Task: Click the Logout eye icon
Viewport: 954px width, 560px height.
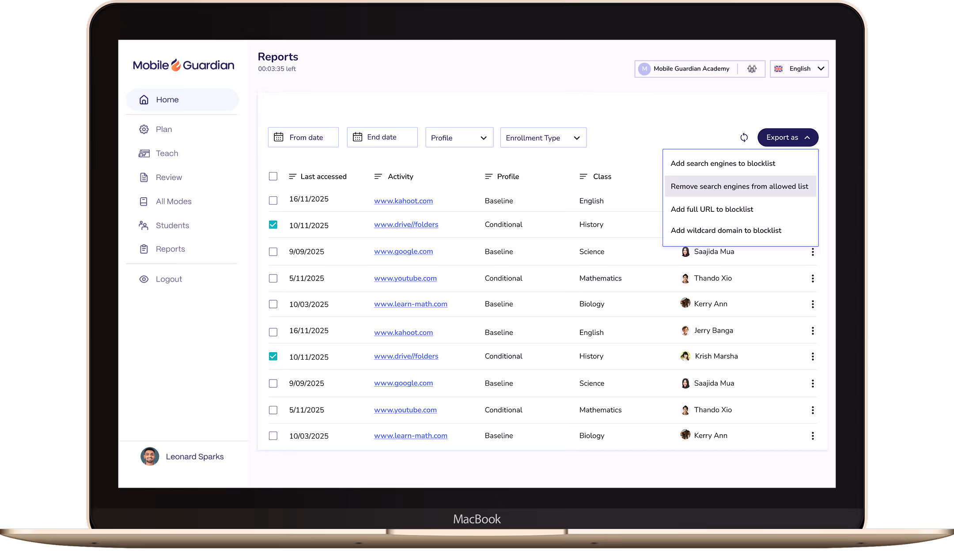Action: [144, 279]
